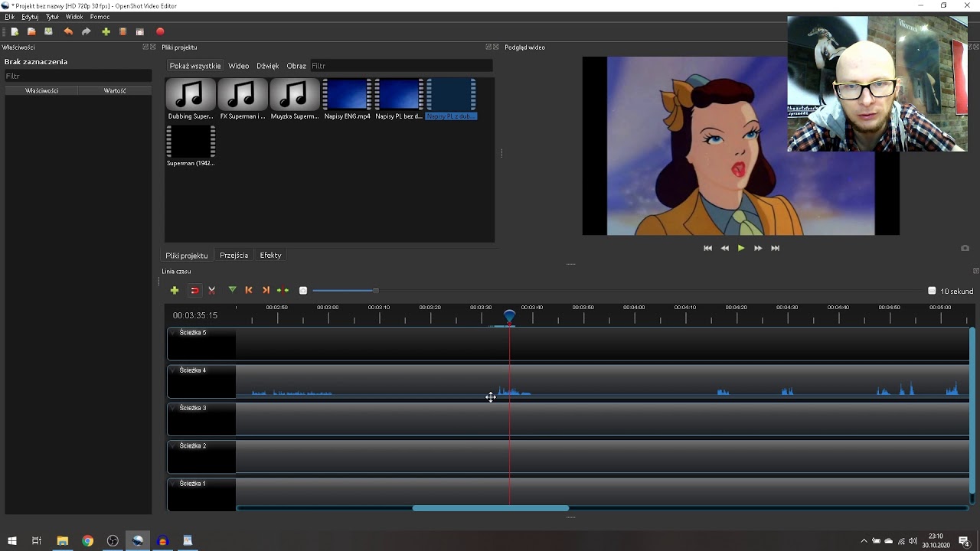980x551 pixels.
Task: Select the Muzyka Superm... audio file
Action: tap(295, 99)
